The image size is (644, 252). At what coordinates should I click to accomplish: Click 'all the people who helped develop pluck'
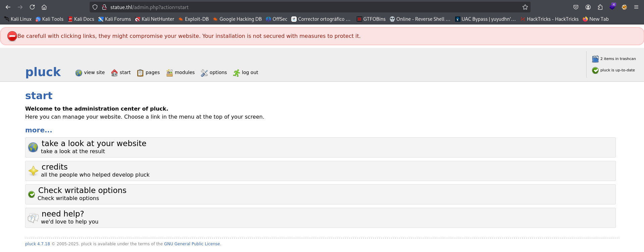click(x=95, y=175)
